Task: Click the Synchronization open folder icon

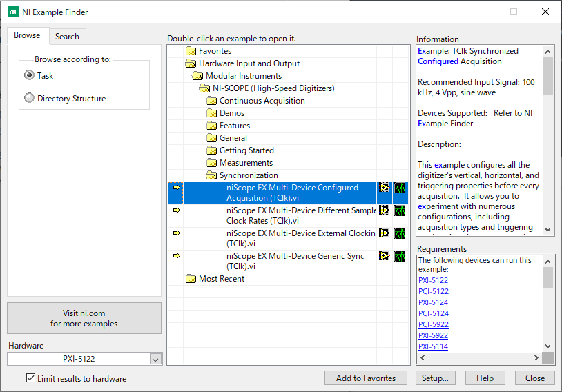Action: click(211, 175)
